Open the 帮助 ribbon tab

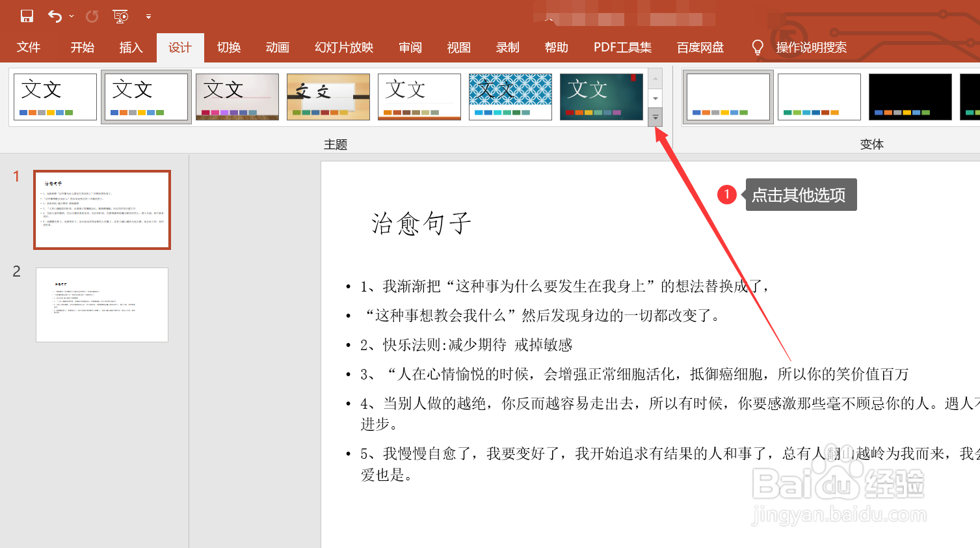(x=557, y=48)
